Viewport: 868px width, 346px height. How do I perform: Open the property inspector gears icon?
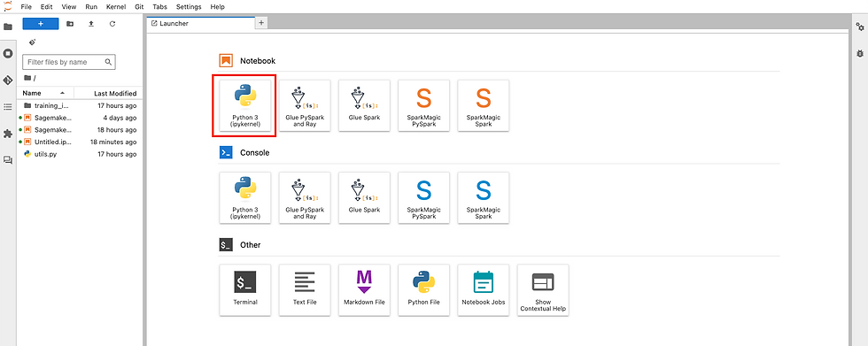(860, 27)
